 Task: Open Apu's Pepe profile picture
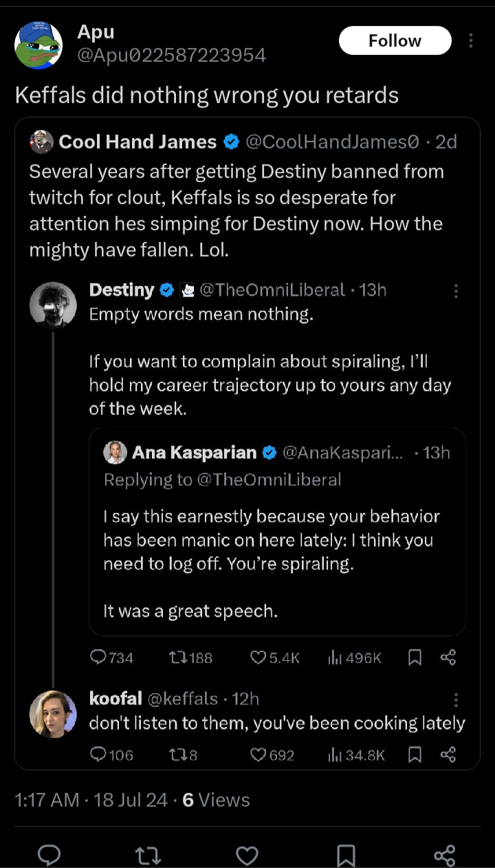tap(38, 45)
